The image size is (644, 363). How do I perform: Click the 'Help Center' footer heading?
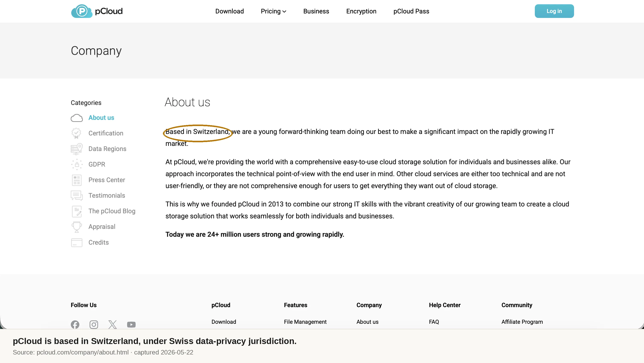click(444, 305)
